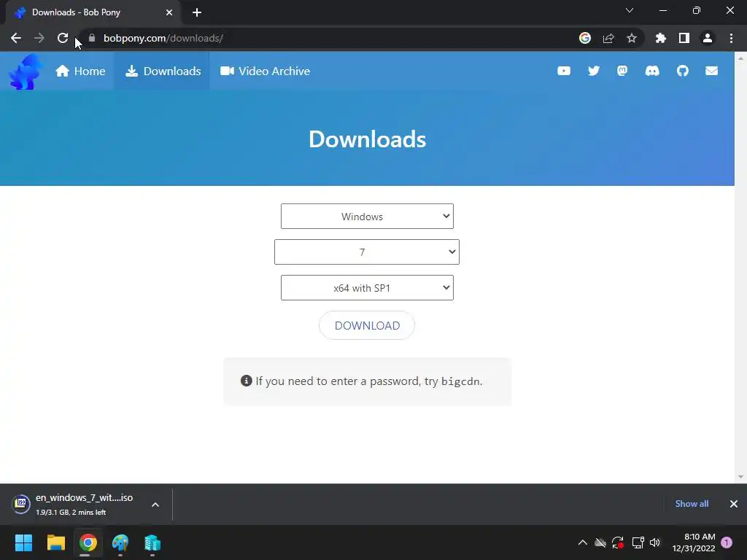Open the Chrome three-dot menu

click(731, 38)
